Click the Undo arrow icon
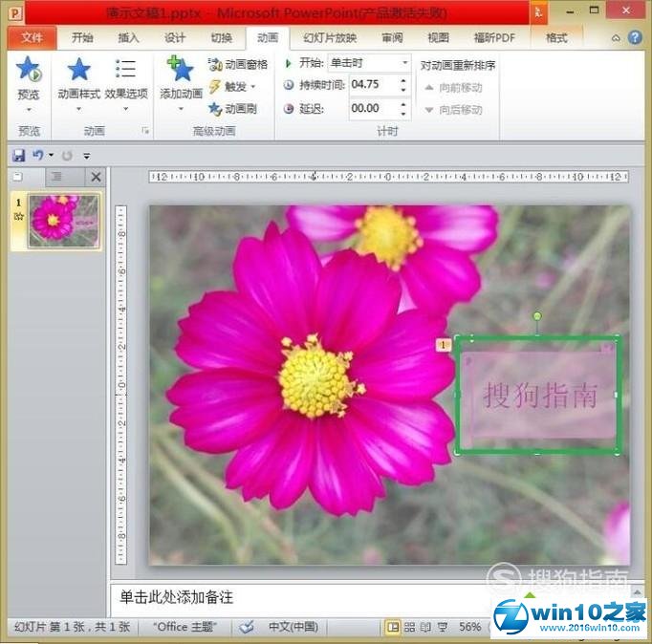The height and width of the screenshot is (644, 652). tap(37, 155)
